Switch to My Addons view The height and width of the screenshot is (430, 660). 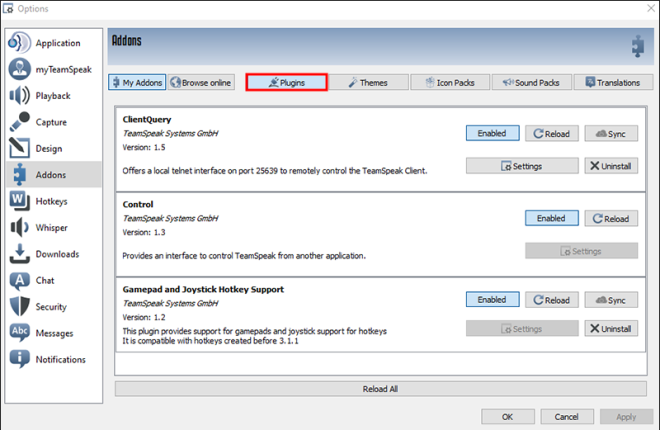pyautogui.click(x=137, y=82)
